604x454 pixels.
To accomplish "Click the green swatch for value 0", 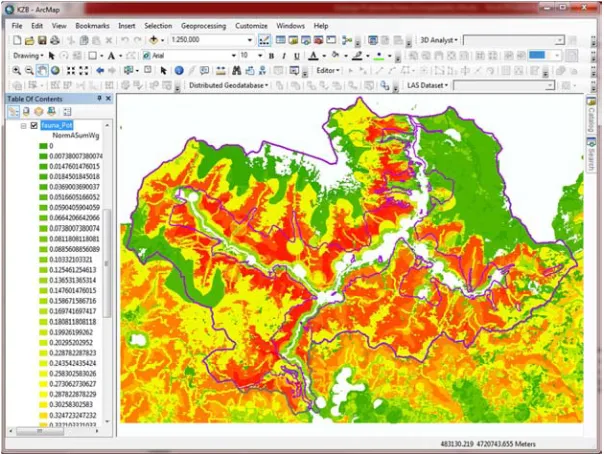I will 43,146.
